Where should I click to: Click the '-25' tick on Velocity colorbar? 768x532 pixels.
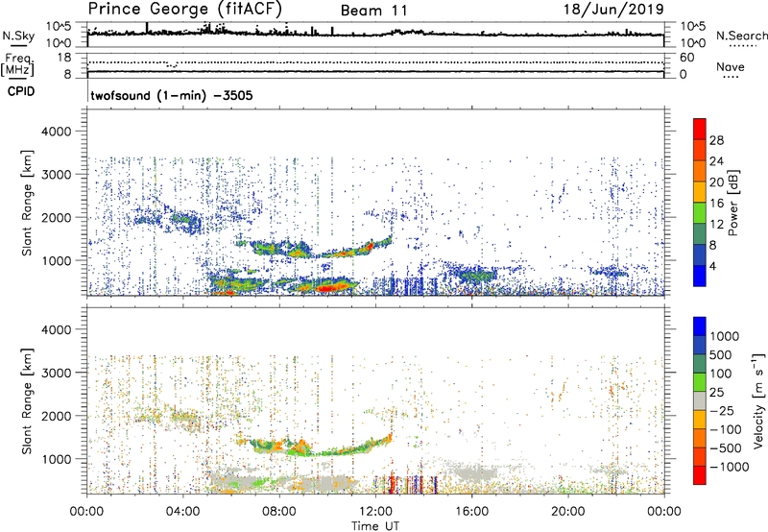tap(722, 410)
